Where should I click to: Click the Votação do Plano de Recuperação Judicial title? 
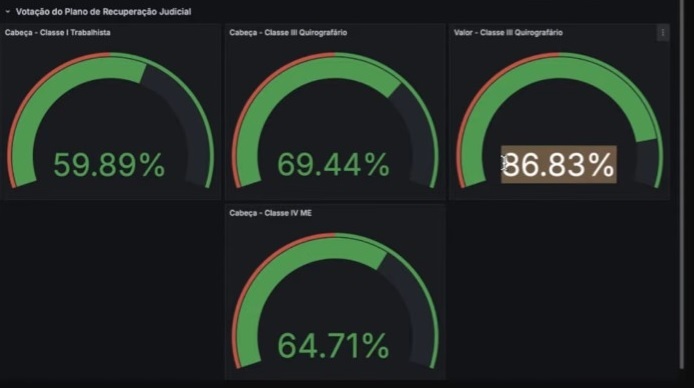point(104,12)
